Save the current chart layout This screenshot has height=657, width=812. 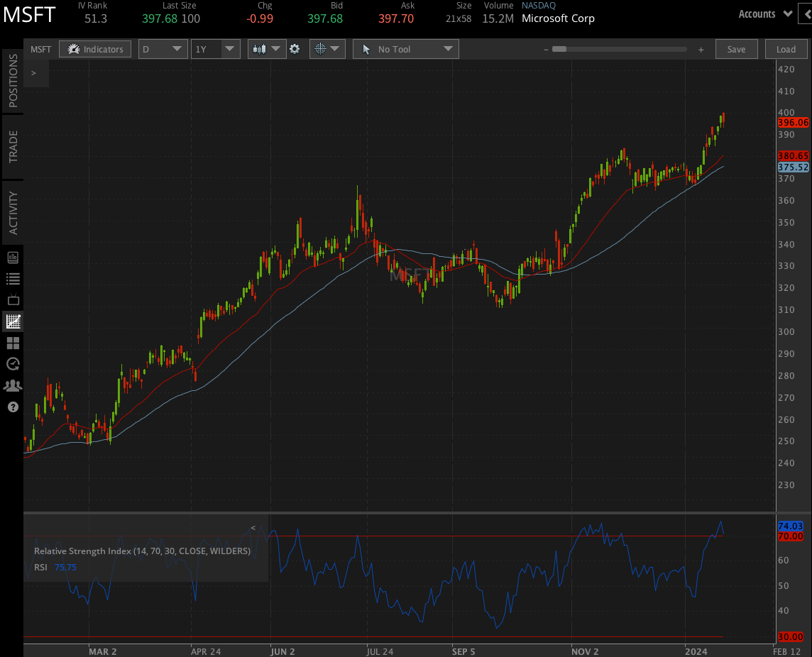[x=736, y=49]
